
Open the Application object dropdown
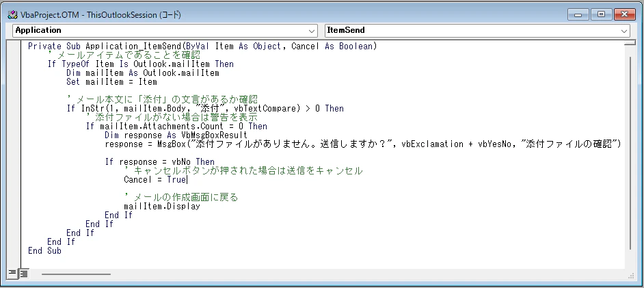[165, 30]
